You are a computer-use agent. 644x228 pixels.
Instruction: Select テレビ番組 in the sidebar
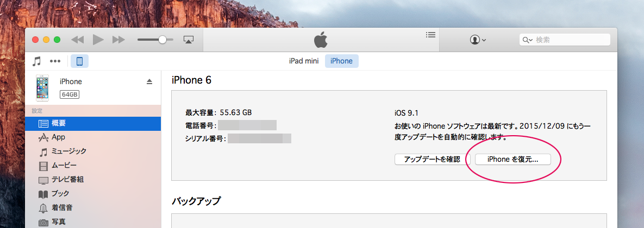pos(93,180)
